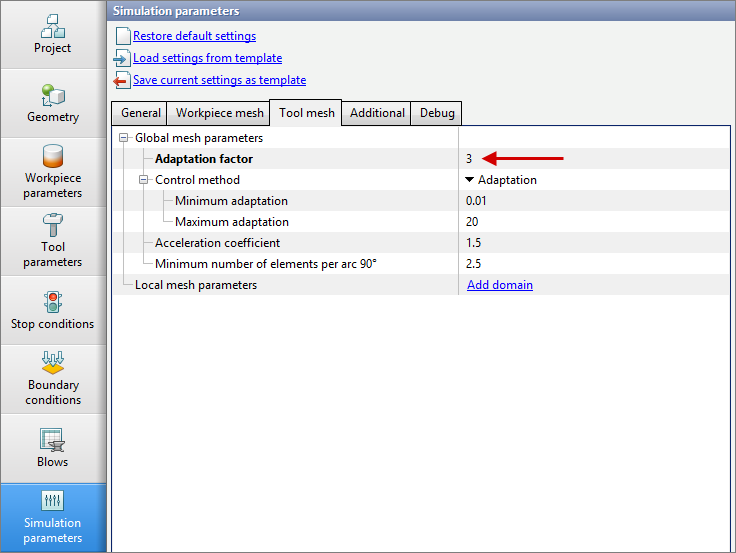Screen dimensions: 736x553
Task: Open Workpiece parameters in sidebar
Action: pyautogui.click(x=53, y=158)
